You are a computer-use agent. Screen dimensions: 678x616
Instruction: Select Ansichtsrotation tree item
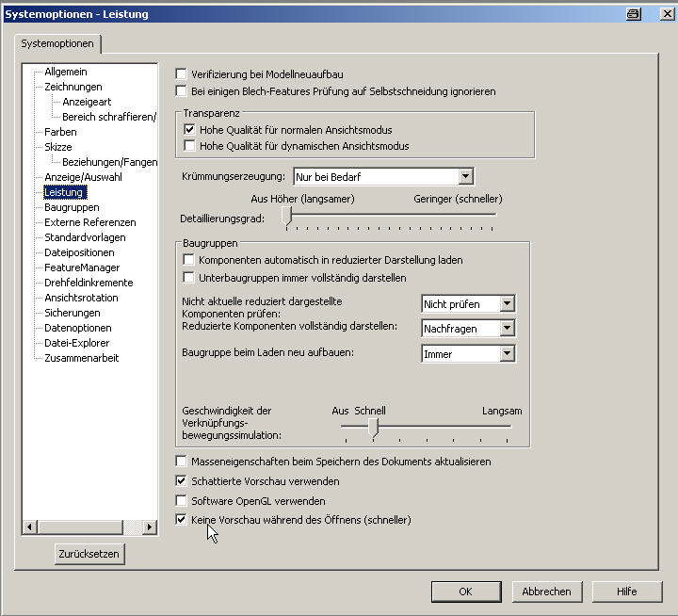[81, 298]
